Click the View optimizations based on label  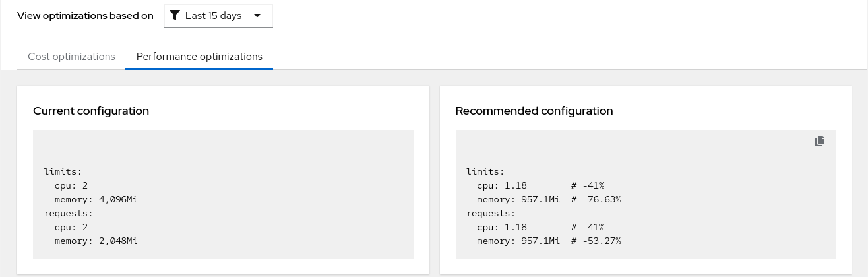(x=85, y=16)
